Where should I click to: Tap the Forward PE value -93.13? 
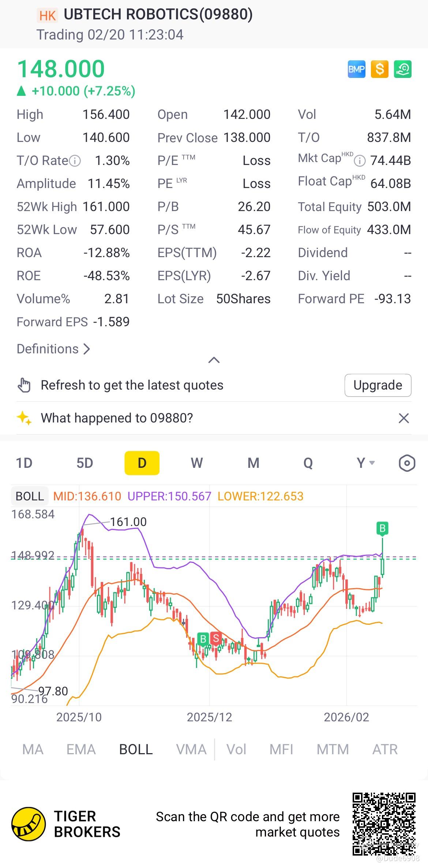tap(393, 299)
